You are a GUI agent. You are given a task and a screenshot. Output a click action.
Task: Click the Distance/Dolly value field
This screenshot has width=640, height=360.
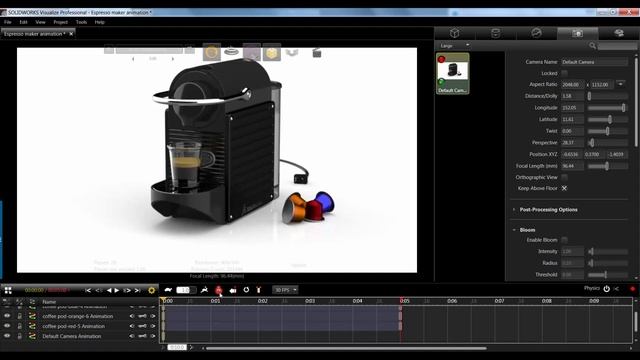point(572,96)
